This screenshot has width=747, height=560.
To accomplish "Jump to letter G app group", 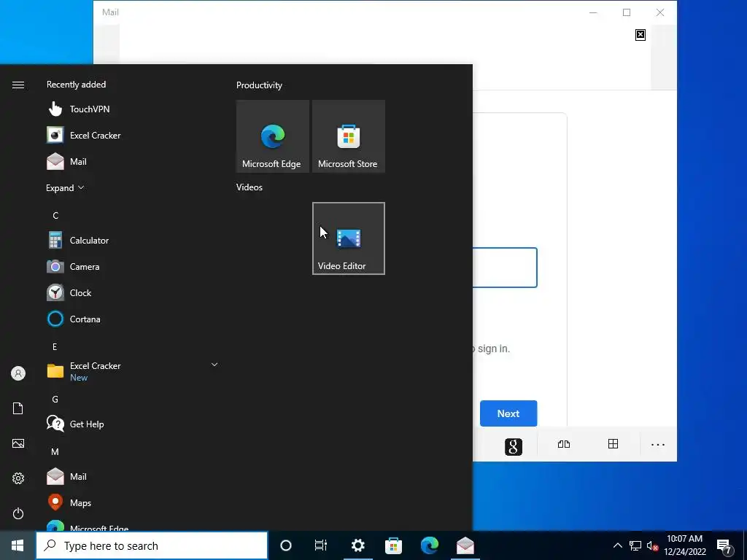I will coord(55,400).
